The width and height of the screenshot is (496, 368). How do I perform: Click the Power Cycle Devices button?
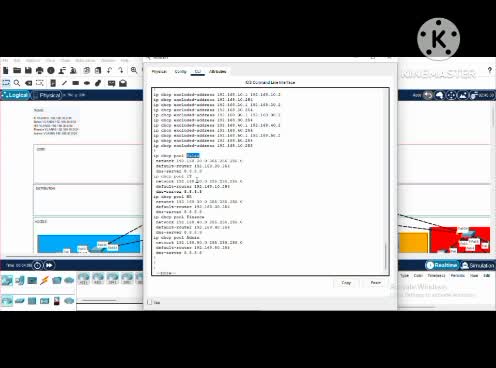[x=37, y=265]
